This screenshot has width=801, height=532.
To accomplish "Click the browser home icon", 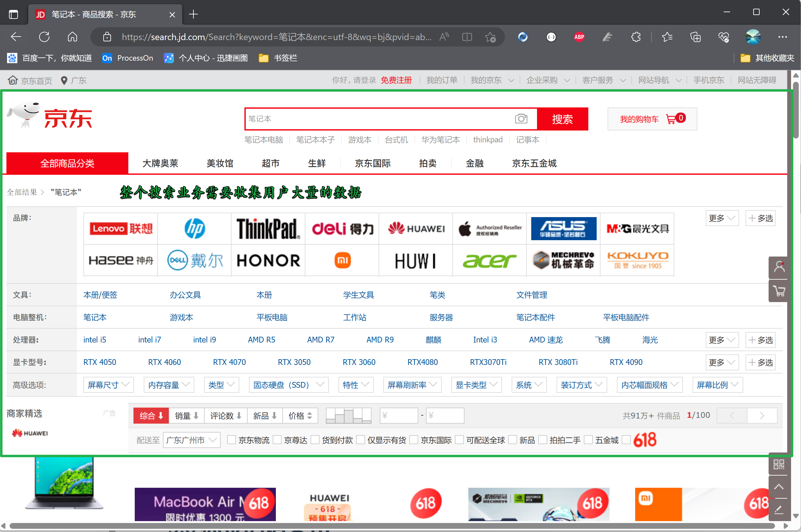I will point(72,37).
